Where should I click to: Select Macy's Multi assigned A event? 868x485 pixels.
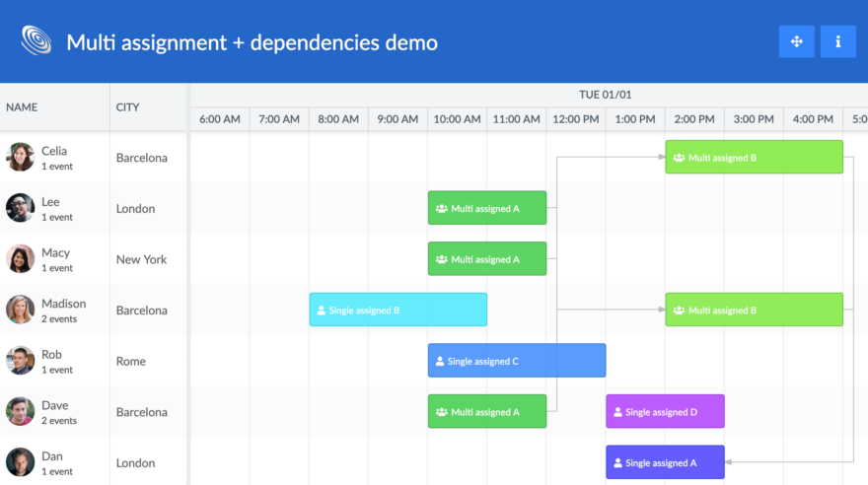[486, 259]
